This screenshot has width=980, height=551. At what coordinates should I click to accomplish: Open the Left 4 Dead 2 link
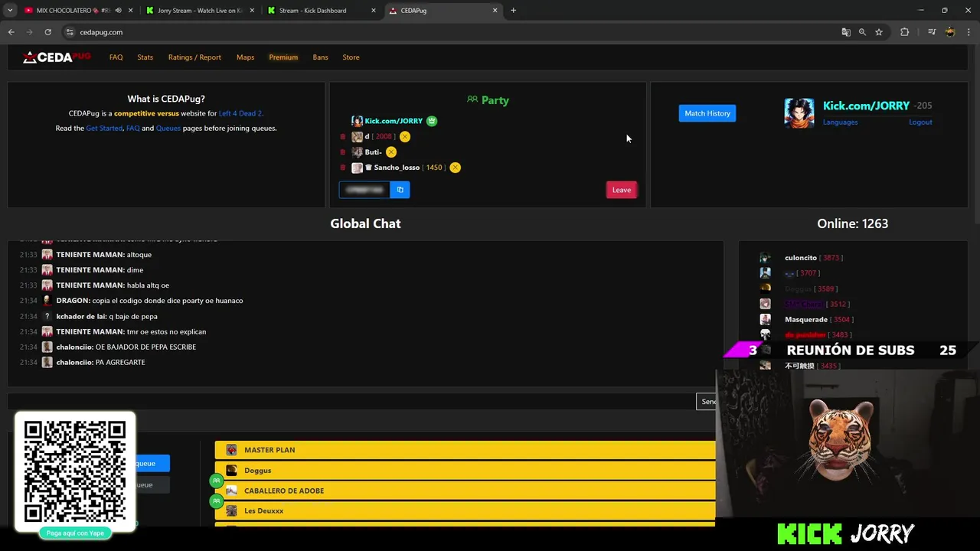[240, 113]
